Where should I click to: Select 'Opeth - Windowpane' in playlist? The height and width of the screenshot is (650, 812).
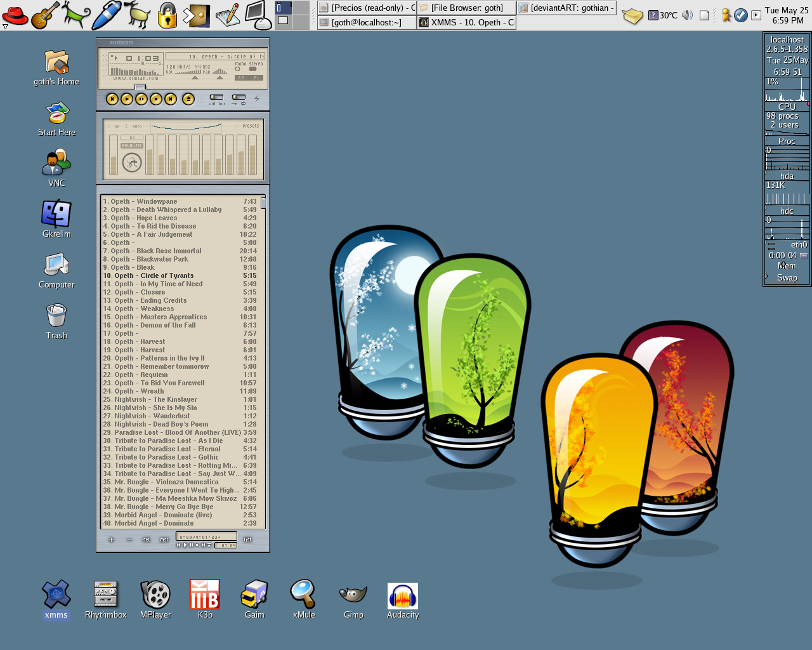[x=180, y=201]
